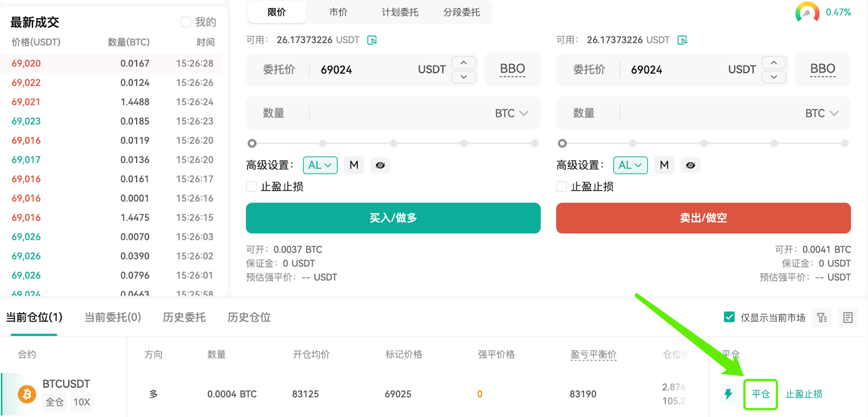
Task: Enable 止盈止损 checkbox on buy side
Action: 251,187
